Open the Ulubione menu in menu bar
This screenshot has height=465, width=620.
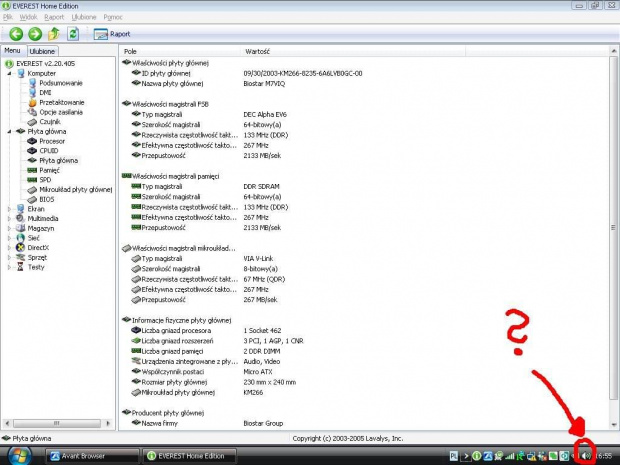pyautogui.click(x=84, y=17)
